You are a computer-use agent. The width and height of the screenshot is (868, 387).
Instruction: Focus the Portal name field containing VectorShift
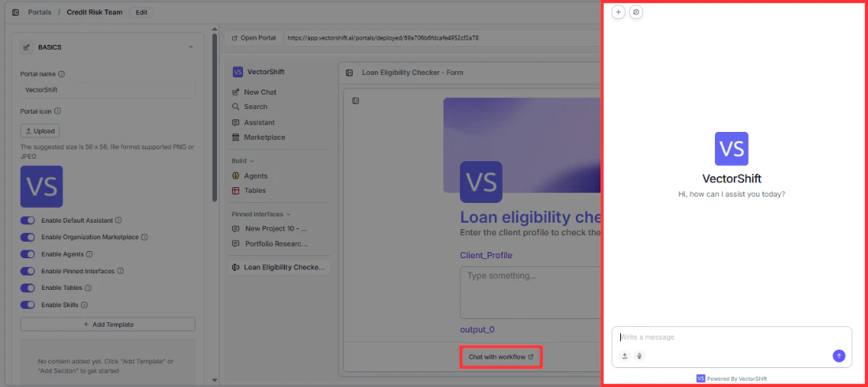click(108, 90)
